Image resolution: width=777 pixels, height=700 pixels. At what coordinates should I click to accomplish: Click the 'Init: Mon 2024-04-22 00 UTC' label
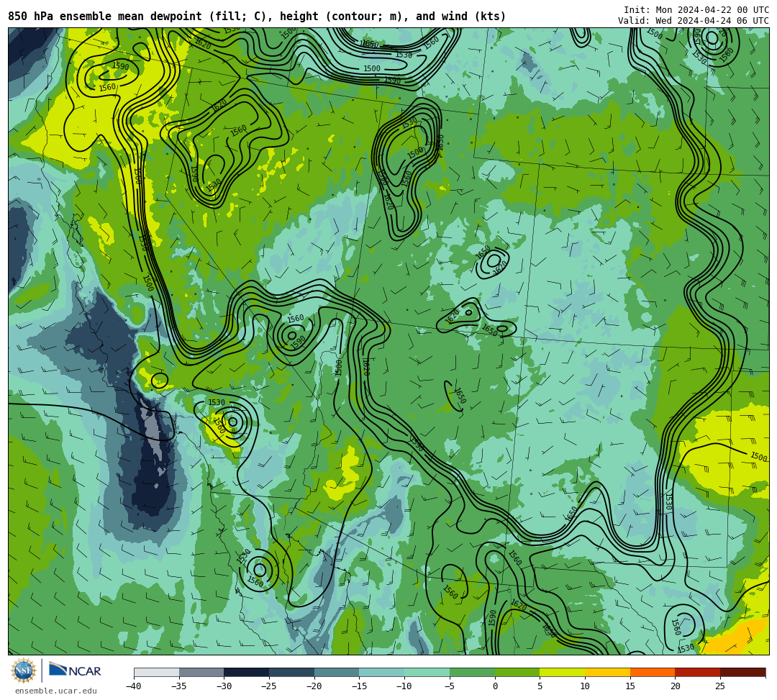click(696, 10)
